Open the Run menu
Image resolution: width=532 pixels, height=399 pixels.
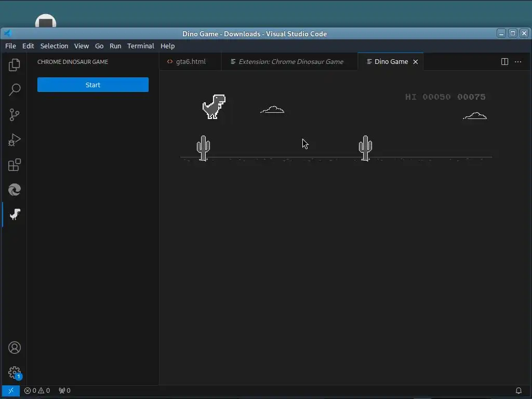tap(115, 46)
